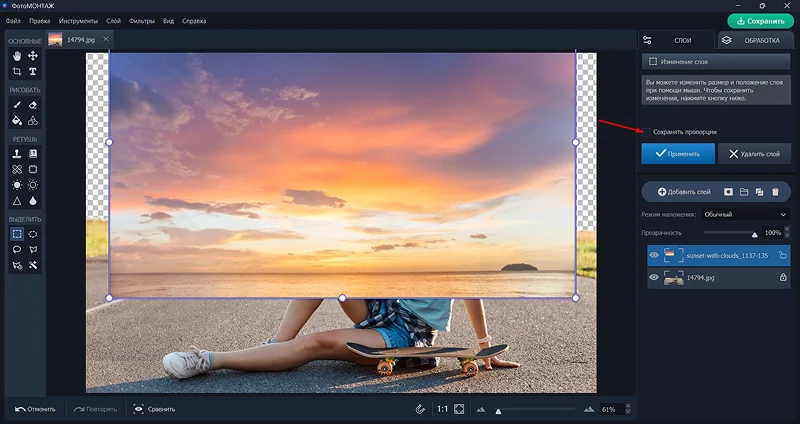Enable the Сохранять пропорции checkbox
This screenshot has width=800, height=424.
[646, 132]
